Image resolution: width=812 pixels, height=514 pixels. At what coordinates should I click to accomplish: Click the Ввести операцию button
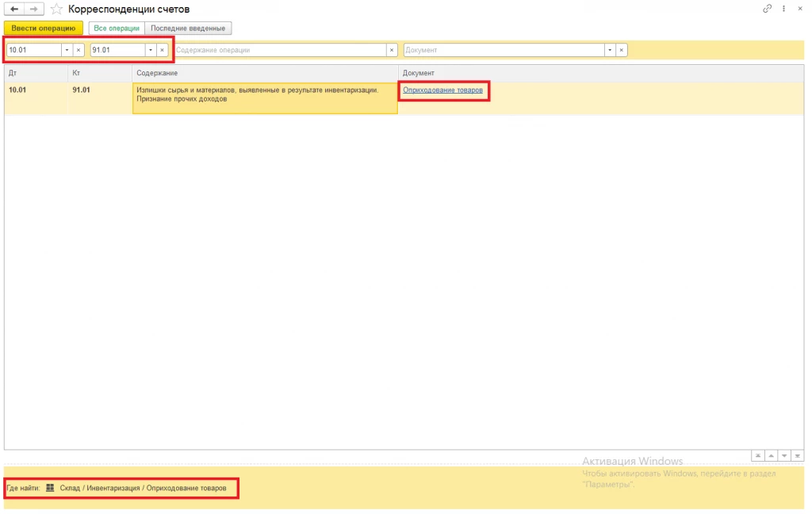coord(44,29)
